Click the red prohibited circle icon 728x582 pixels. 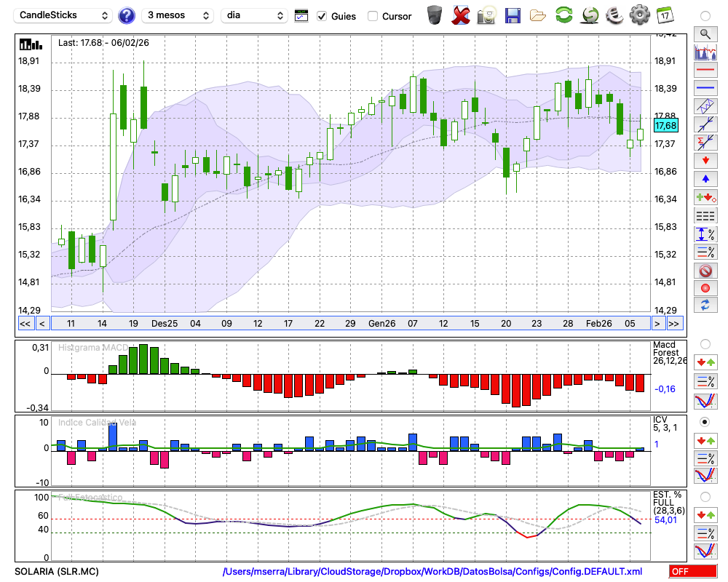point(705,271)
